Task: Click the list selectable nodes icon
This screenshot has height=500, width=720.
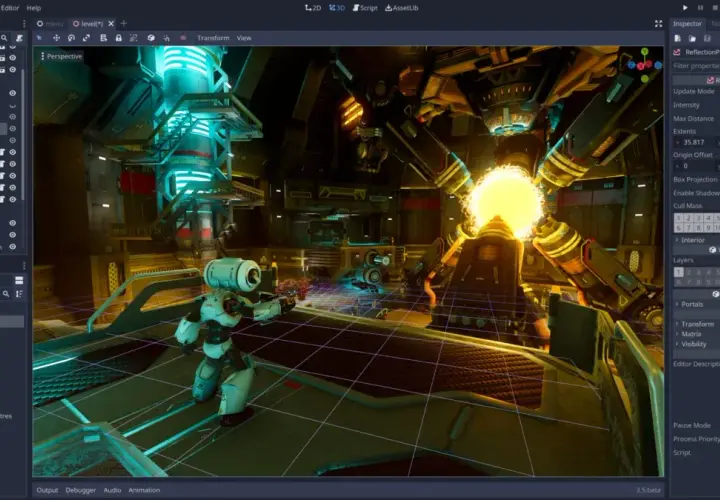Action: point(103,38)
